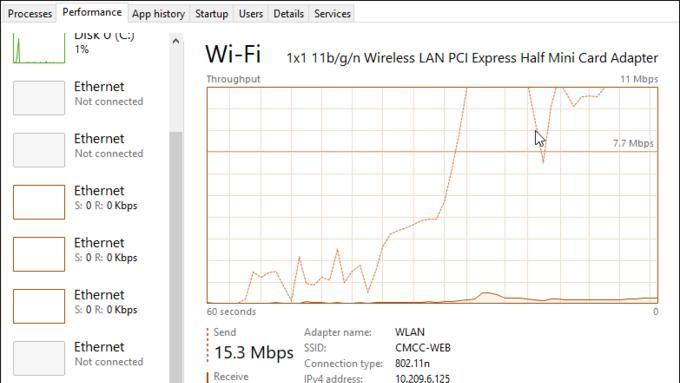680x383 pixels.
Task: Click the IPv4 address 10.209.6.125
Action: click(x=422, y=379)
